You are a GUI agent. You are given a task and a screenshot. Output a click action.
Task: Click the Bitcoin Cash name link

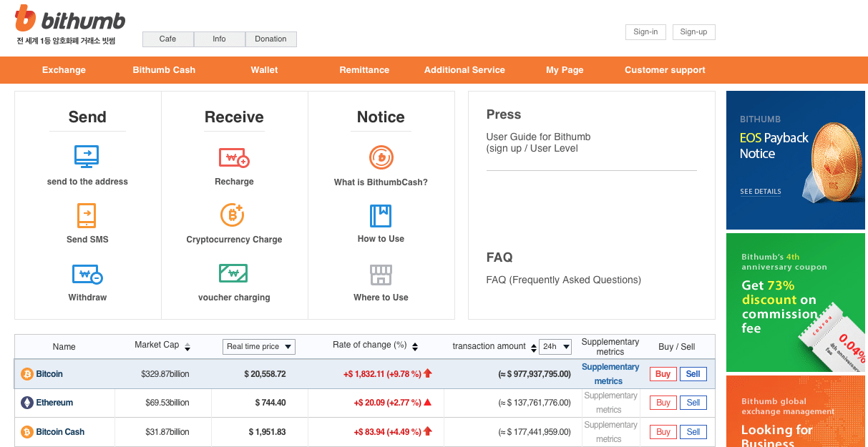point(60,432)
